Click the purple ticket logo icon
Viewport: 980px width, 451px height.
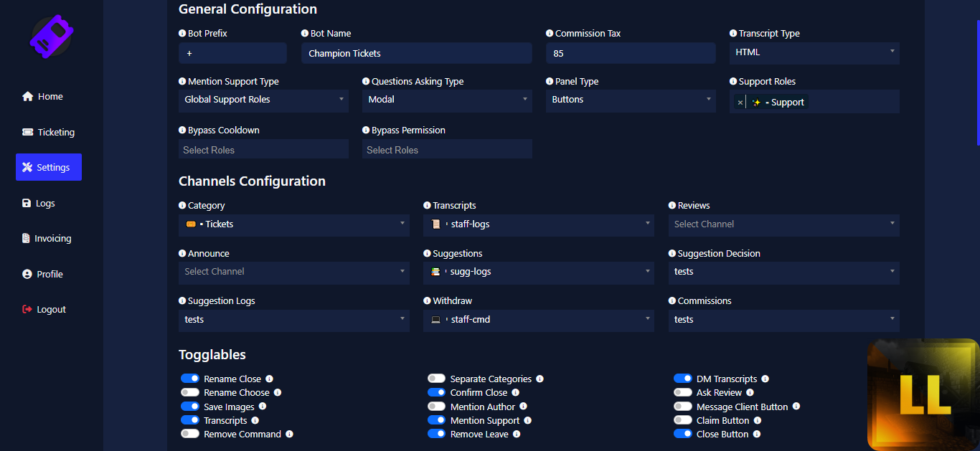coord(51,36)
